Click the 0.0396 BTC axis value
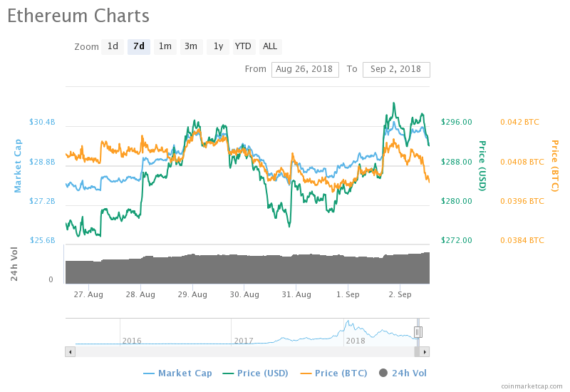This screenshot has width=570, height=392. [x=522, y=201]
